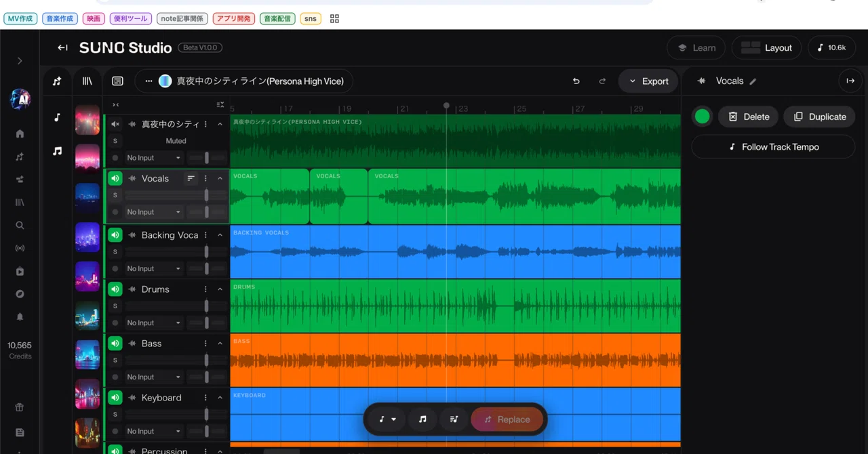Open the library panel icon in toolbar

(87, 81)
